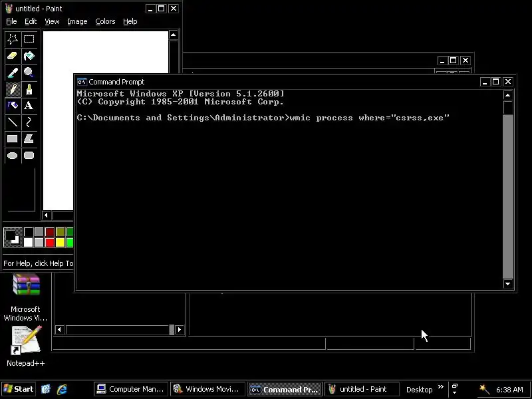Select the dark red swatch in Paint palette
This screenshot has height=399, width=532.
point(49,231)
